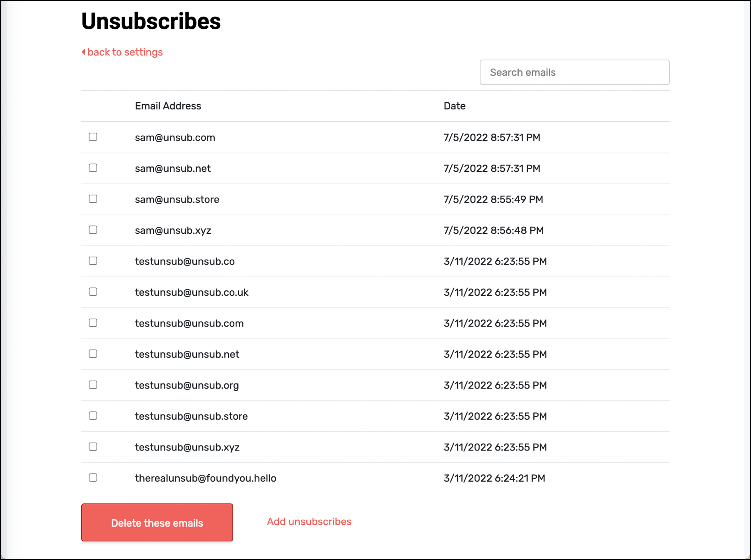Click the back arrow icon beside settings link

click(x=84, y=52)
